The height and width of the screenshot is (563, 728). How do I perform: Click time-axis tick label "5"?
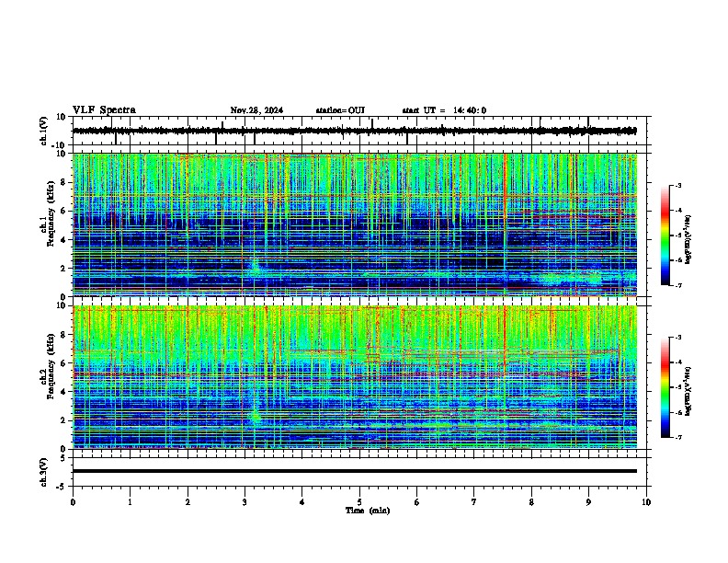pyautogui.click(x=359, y=502)
